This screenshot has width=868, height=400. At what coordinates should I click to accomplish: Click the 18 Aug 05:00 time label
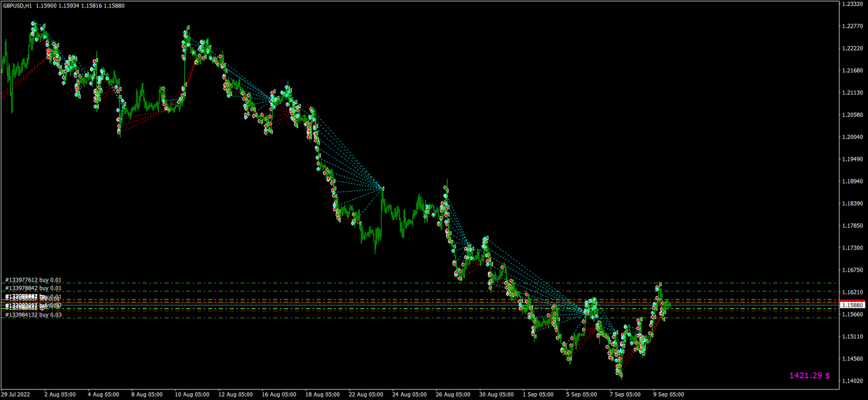tap(322, 395)
